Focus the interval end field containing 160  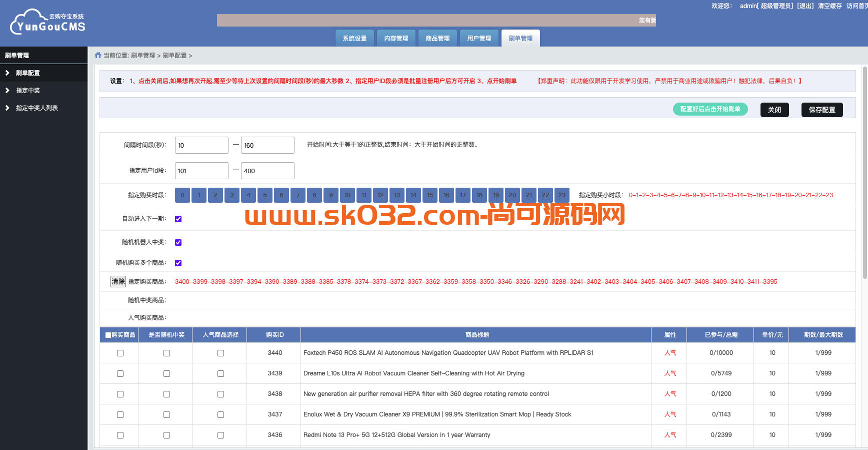[267, 145]
